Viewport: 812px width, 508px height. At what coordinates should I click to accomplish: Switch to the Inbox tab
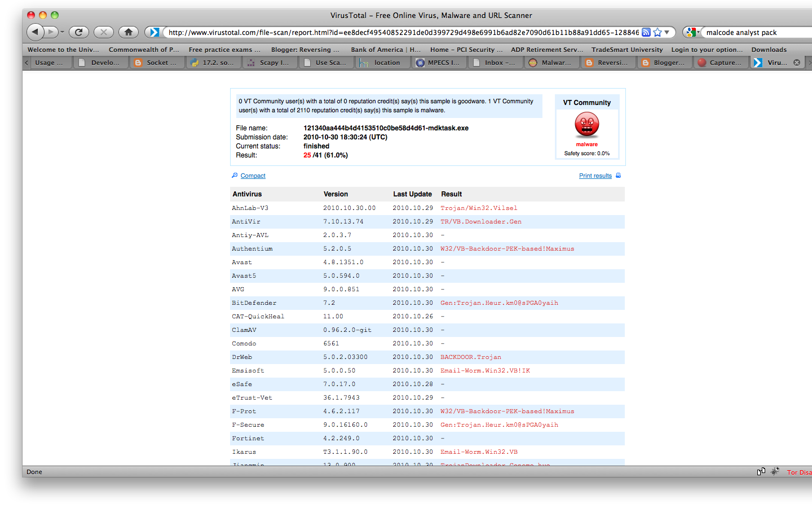pos(495,63)
